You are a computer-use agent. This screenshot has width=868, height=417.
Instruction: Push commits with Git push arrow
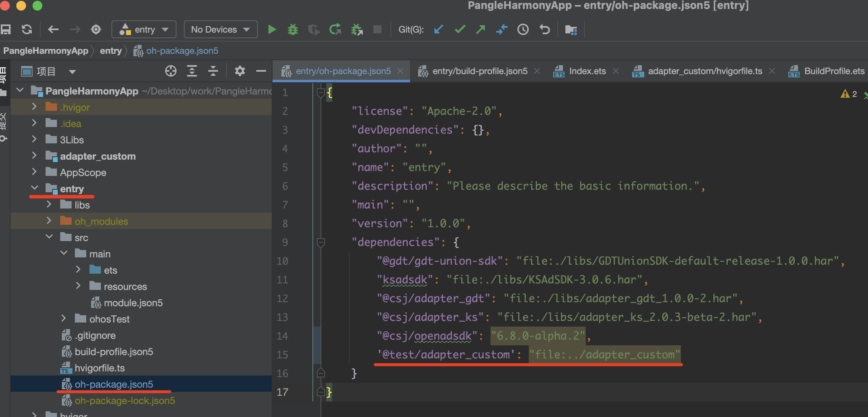click(481, 29)
